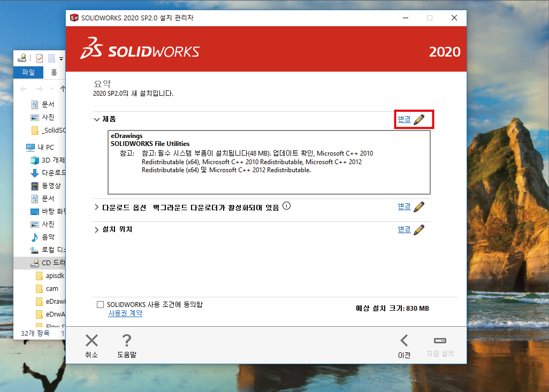549x392 pixels.
Task: Select eDrwAPI folder in Explorer tree
Action: tap(50, 314)
